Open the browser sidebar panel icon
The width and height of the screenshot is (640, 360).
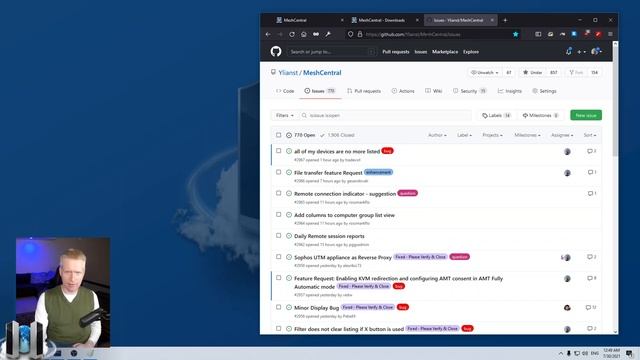point(538,34)
